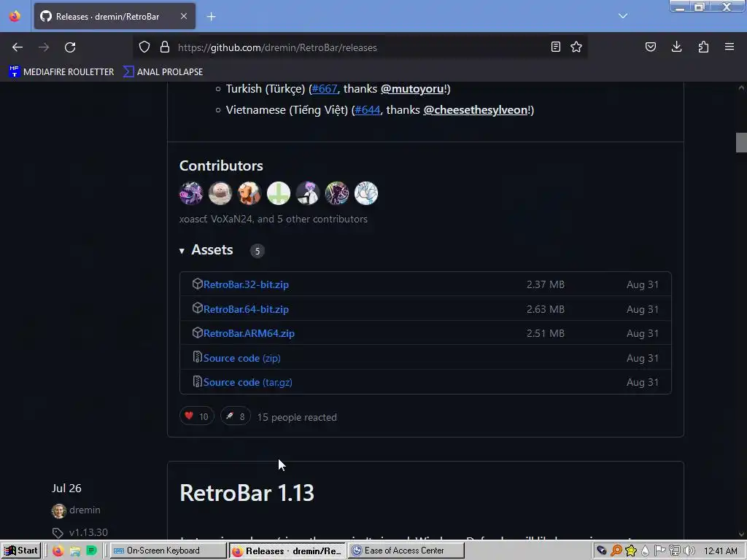
Task: Go back with the browser back arrow
Action: click(x=18, y=47)
